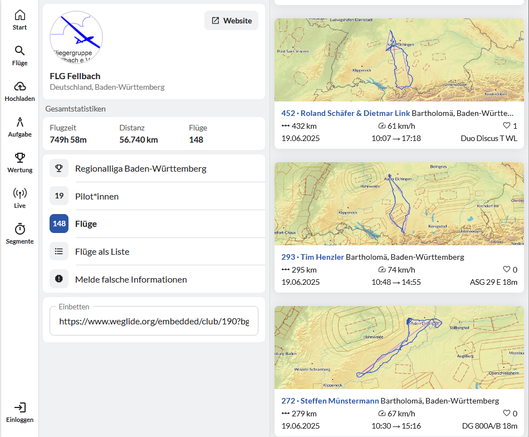Open Steffen Münstermann flight link
The width and height of the screenshot is (529, 437).
pyautogui.click(x=330, y=401)
